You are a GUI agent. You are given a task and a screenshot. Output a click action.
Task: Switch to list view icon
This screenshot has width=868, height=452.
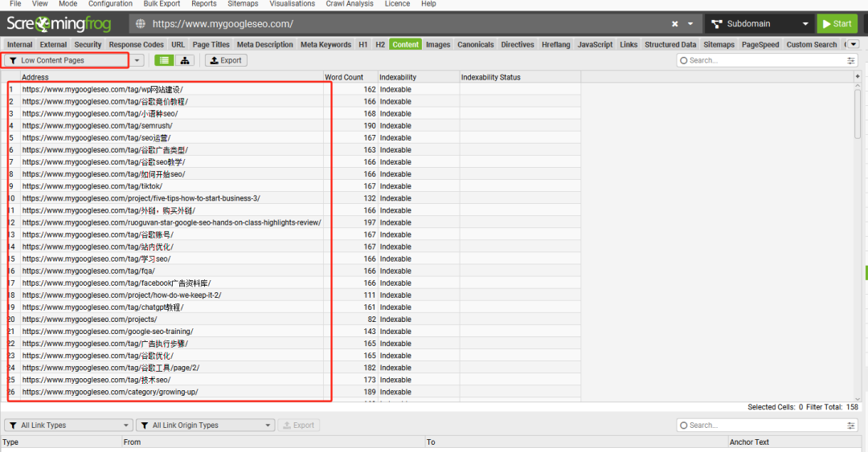(x=164, y=60)
